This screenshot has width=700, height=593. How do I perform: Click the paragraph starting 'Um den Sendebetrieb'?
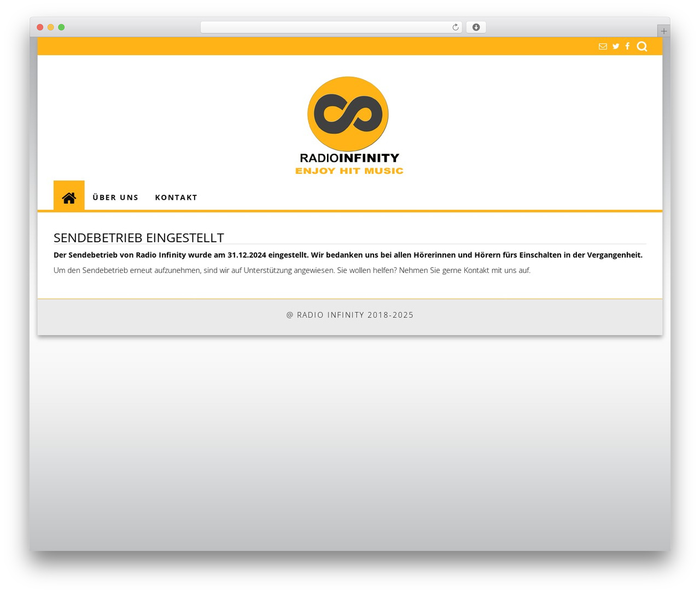pos(292,270)
